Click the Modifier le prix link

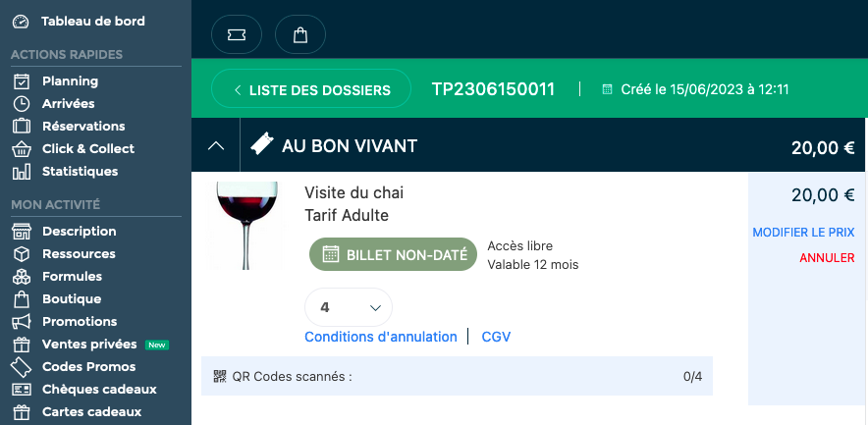coord(803,233)
